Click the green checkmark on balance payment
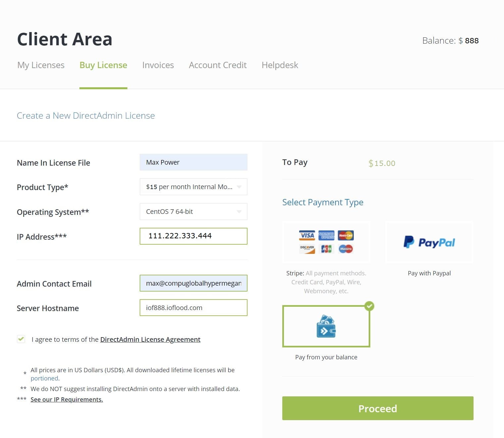 tap(369, 306)
